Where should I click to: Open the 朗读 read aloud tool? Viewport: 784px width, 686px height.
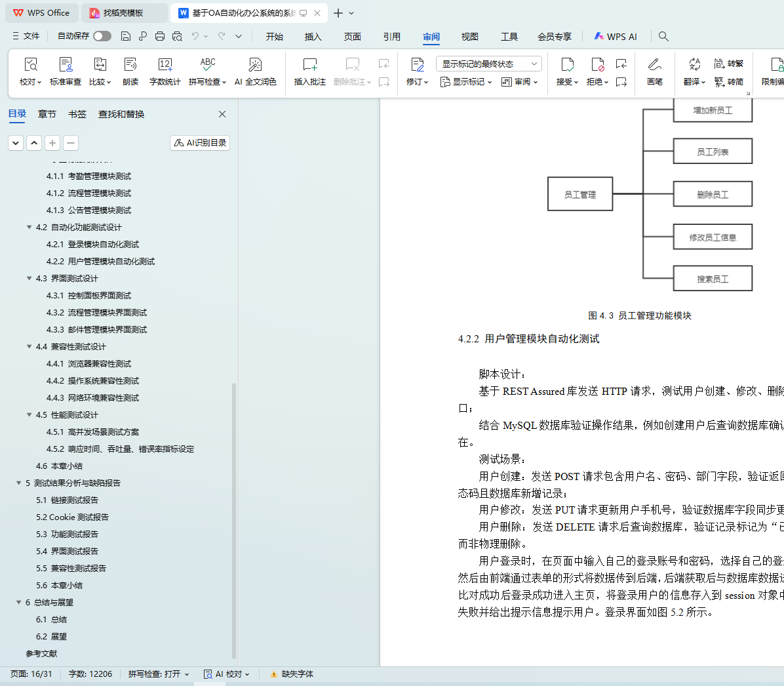pos(130,65)
